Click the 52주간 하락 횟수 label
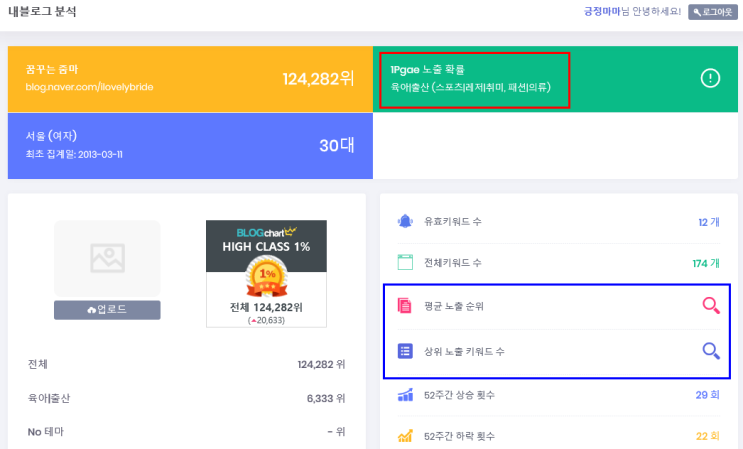Viewport: 743px width, 449px height. pyautogui.click(x=459, y=436)
